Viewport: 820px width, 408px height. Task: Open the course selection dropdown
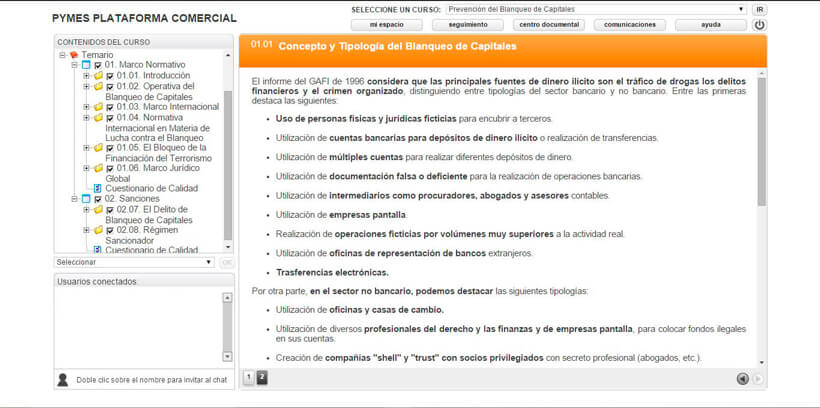tap(596, 9)
